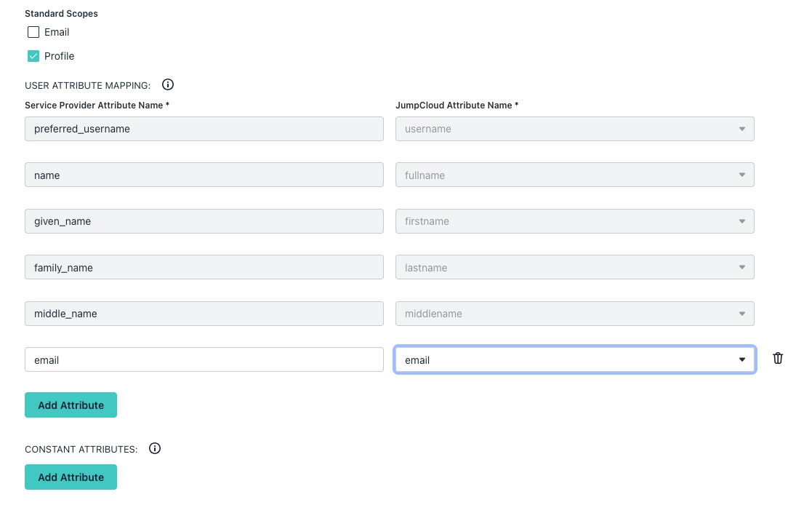Expand the fullname attribute dropdown
Screen dimensions: 812x505
tap(574, 175)
